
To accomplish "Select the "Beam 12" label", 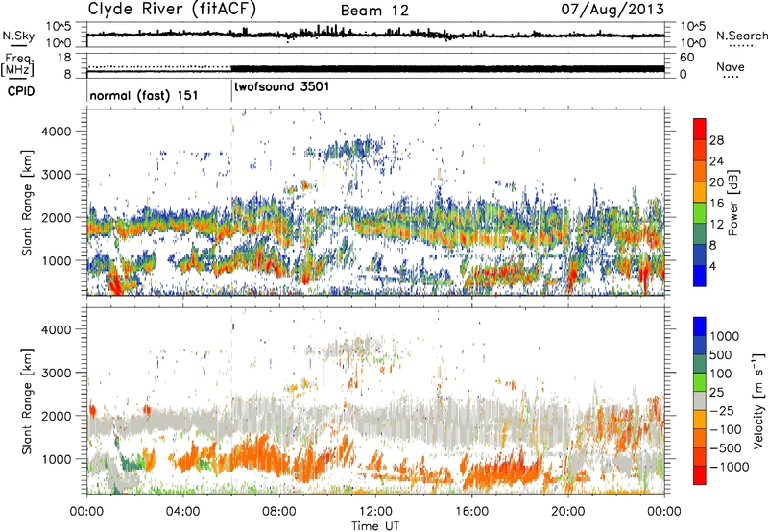I will coord(374,11).
